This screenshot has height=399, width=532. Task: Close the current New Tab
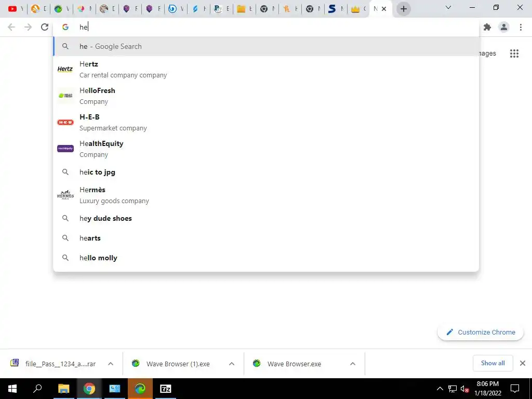point(384,9)
